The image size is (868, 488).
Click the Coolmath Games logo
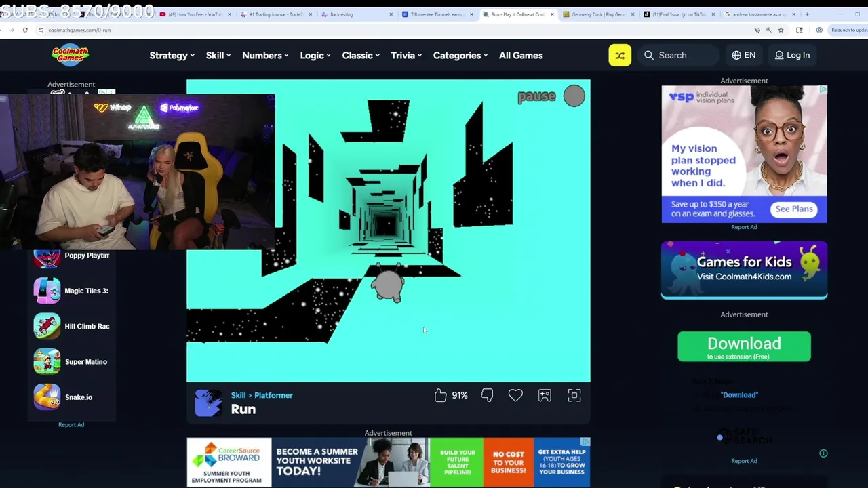70,55
